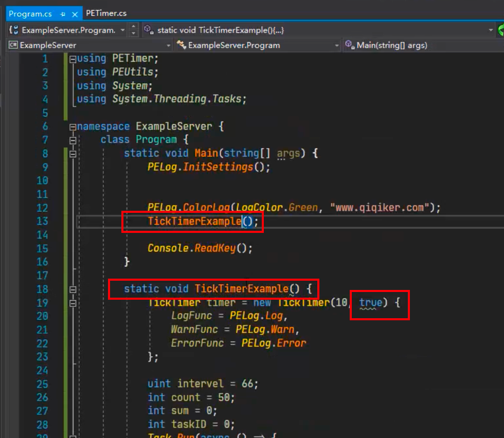Click the 'args' parameter on line 8
Image resolution: width=504 pixels, height=438 pixels.
(x=289, y=154)
